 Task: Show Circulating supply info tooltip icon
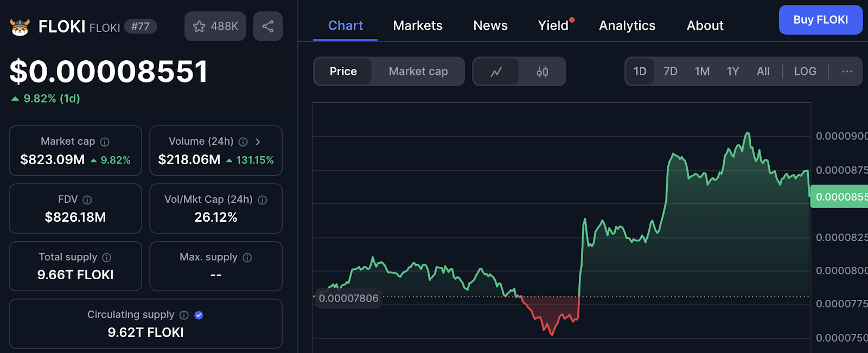coord(184,315)
